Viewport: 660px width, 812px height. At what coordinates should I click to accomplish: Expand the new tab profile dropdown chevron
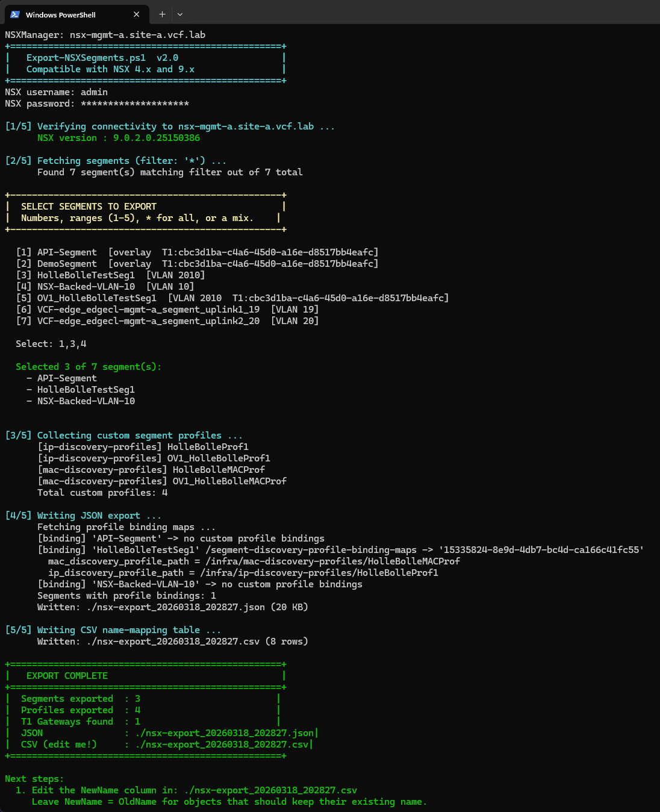pos(180,14)
